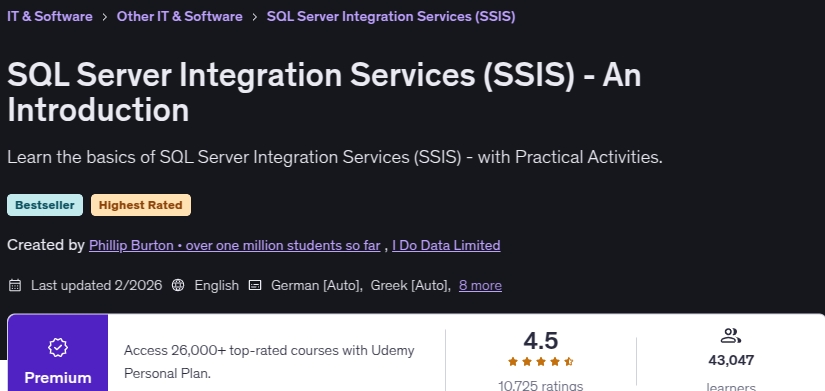Click the 4.5 rating number
The height and width of the screenshot is (391, 825).
540,340
